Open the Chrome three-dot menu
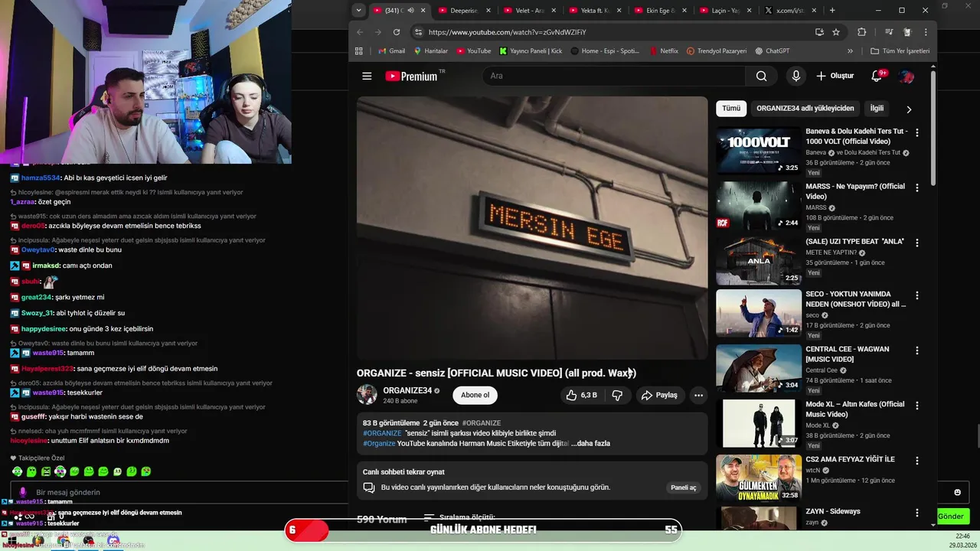The width and height of the screenshot is (980, 551). (926, 32)
